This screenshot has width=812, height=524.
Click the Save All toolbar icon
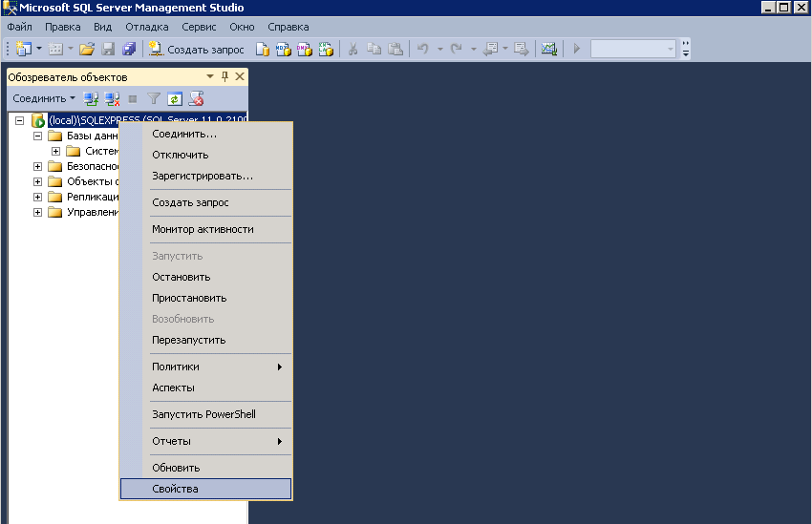point(128,49)
